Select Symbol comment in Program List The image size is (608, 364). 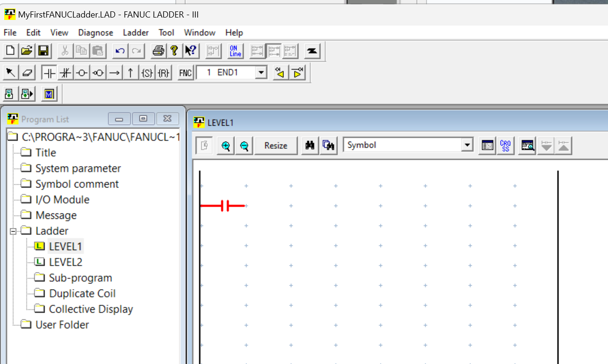pyautogui.click(x=77, y=184)
